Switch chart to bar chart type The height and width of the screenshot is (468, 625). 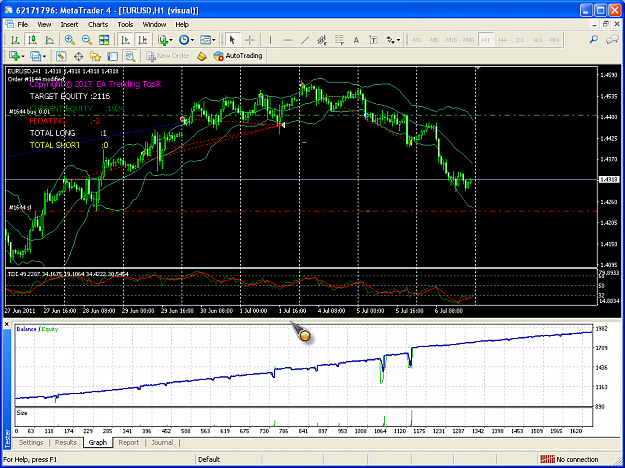tap(15, 40)
